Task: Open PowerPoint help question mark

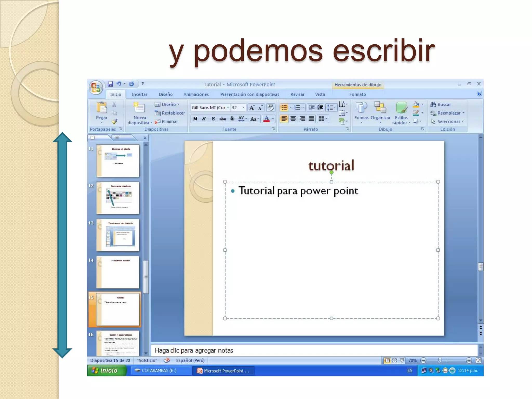Action: 479,94
